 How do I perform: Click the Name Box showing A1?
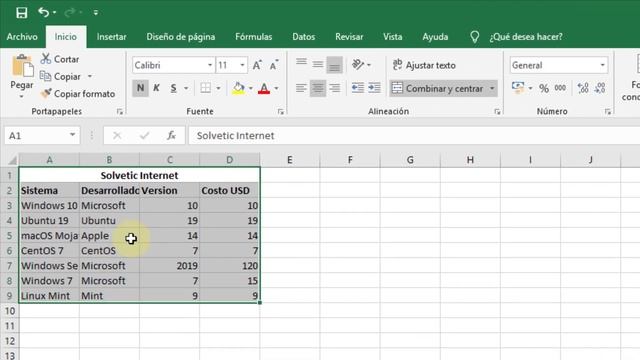point(42,136)
